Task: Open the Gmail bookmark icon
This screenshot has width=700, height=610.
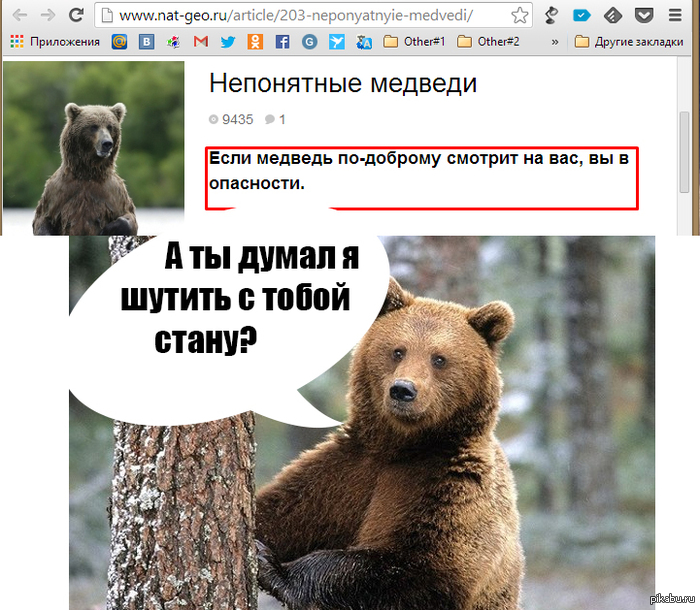Action: 201,42
